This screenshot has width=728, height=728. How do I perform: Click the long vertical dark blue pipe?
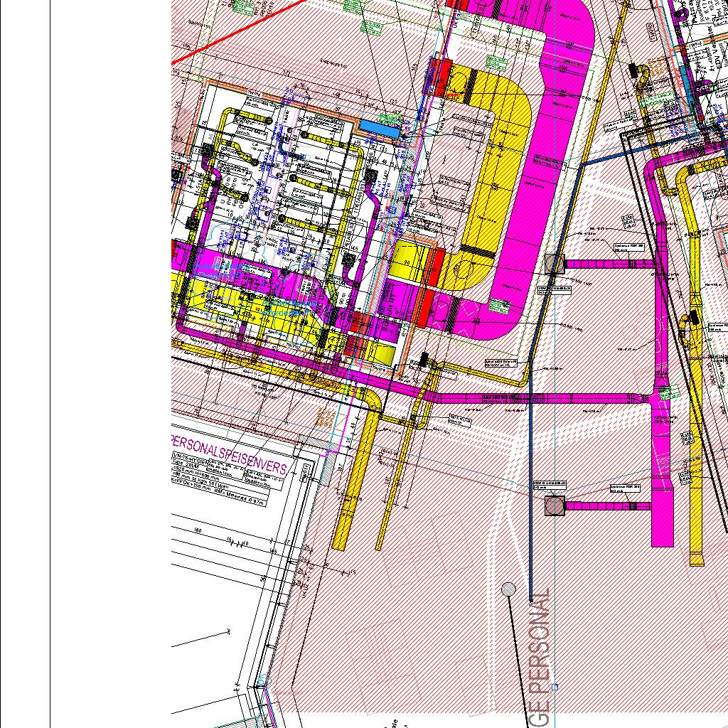(x=530, y=498)
